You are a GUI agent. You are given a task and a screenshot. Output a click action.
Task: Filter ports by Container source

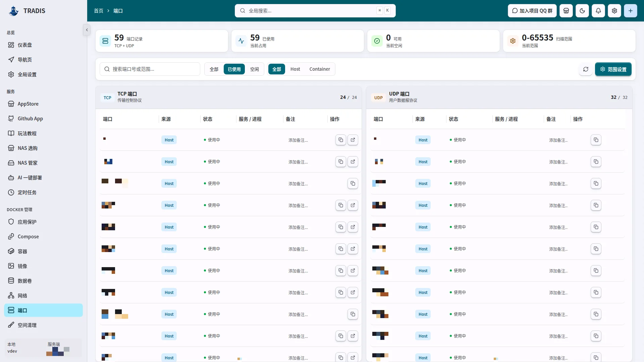tap(320, 69)
